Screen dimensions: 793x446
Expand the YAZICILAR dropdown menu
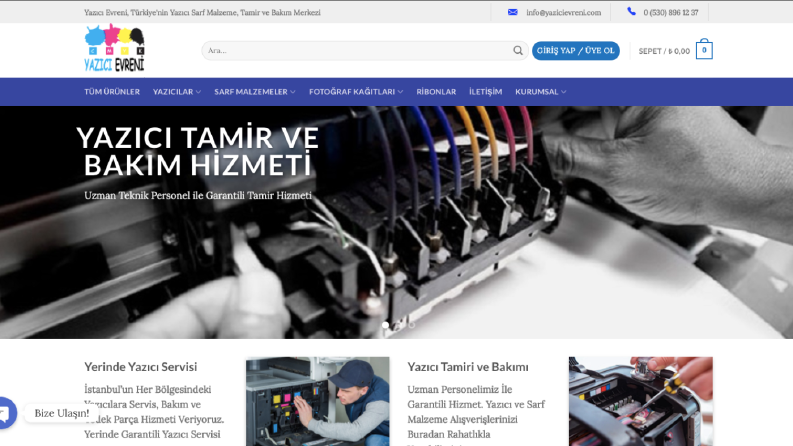177,92
